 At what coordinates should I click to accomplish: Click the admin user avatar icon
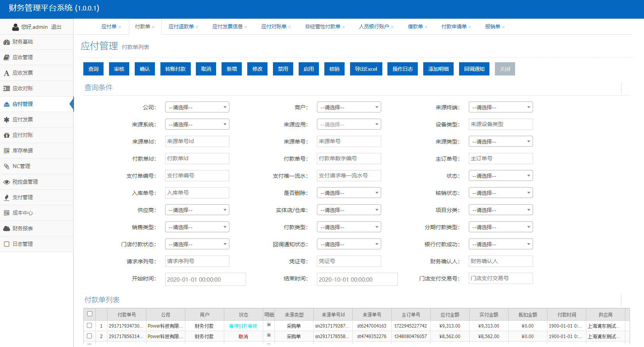[x=16, y=27]
